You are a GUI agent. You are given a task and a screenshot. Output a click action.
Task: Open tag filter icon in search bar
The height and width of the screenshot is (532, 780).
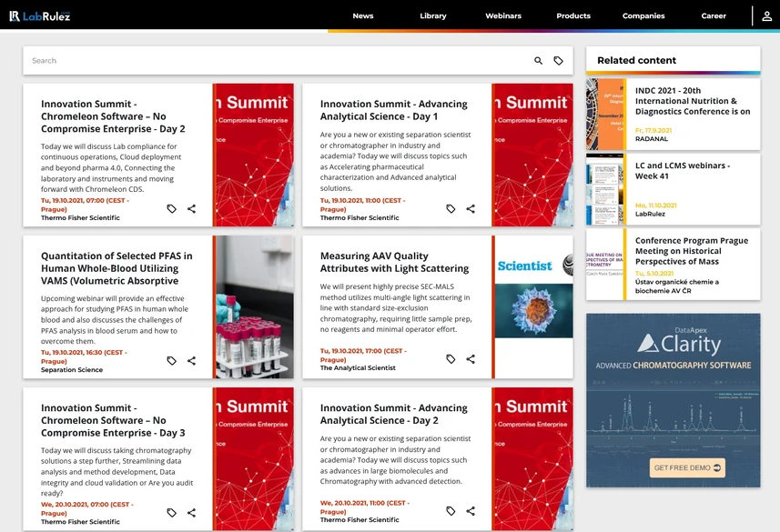[x=559, y=61]
